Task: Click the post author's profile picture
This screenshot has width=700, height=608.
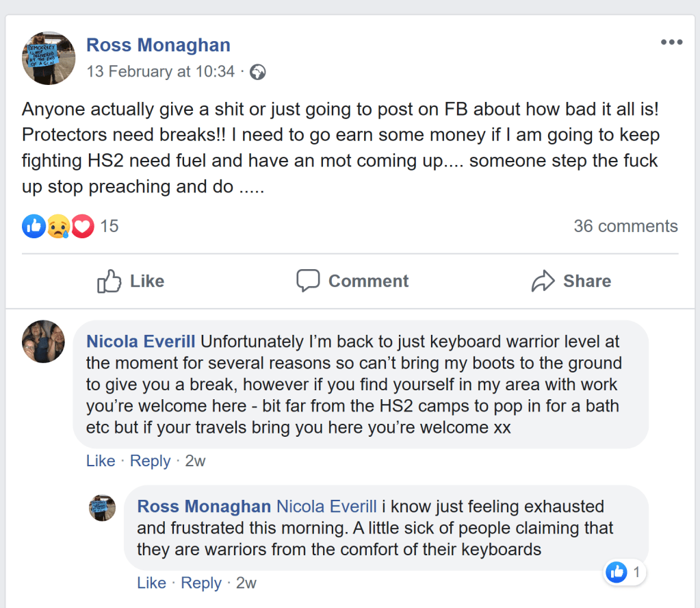Action: pyautogui.click(x=49, y=58)
